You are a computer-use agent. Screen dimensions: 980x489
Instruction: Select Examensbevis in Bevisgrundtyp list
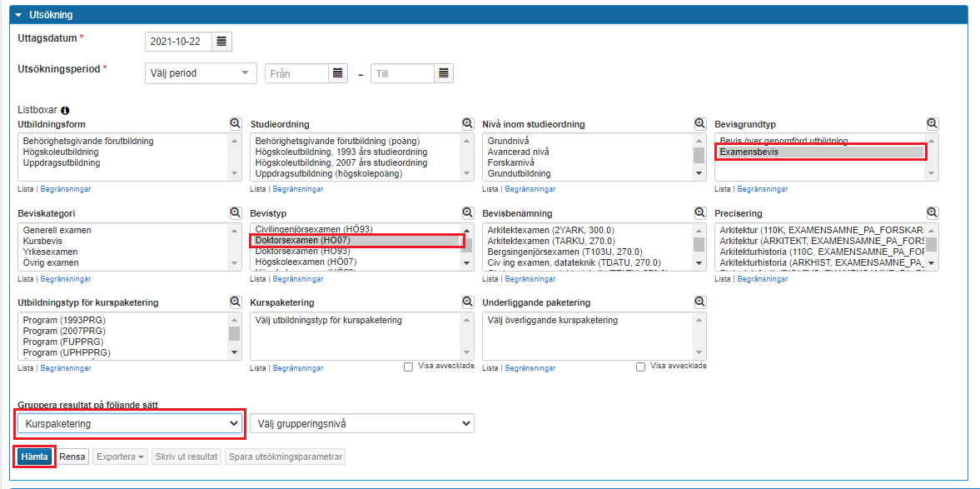820,152
